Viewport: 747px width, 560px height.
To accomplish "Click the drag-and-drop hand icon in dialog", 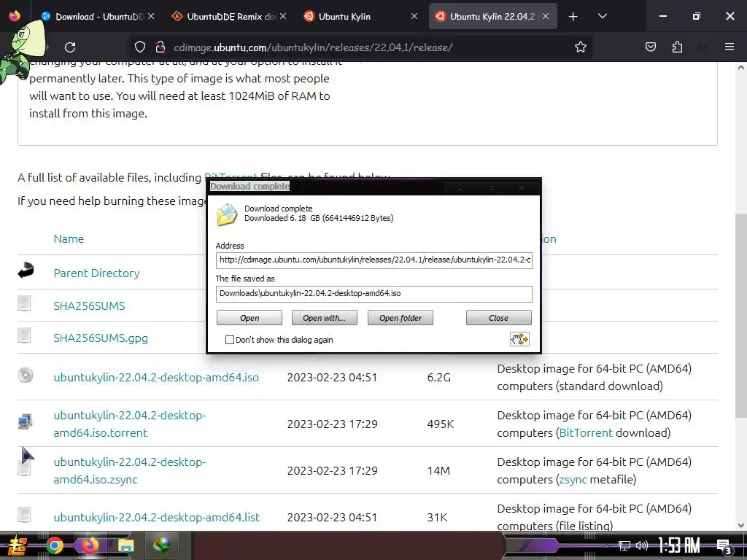I will tap(519, 339).
